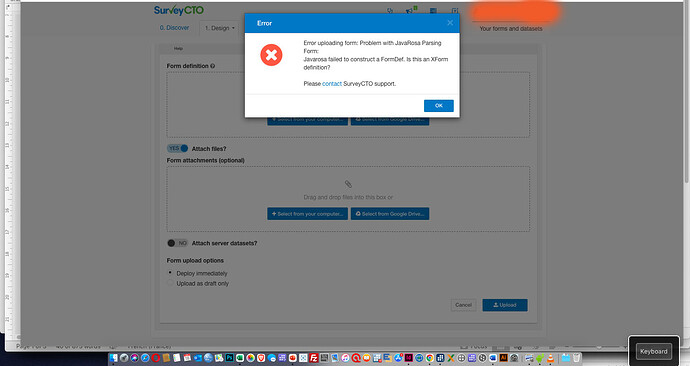This screenshot has height=366, width=690.
Task: Open the announcements megaphone icon in header
Action: pos(411,10)
